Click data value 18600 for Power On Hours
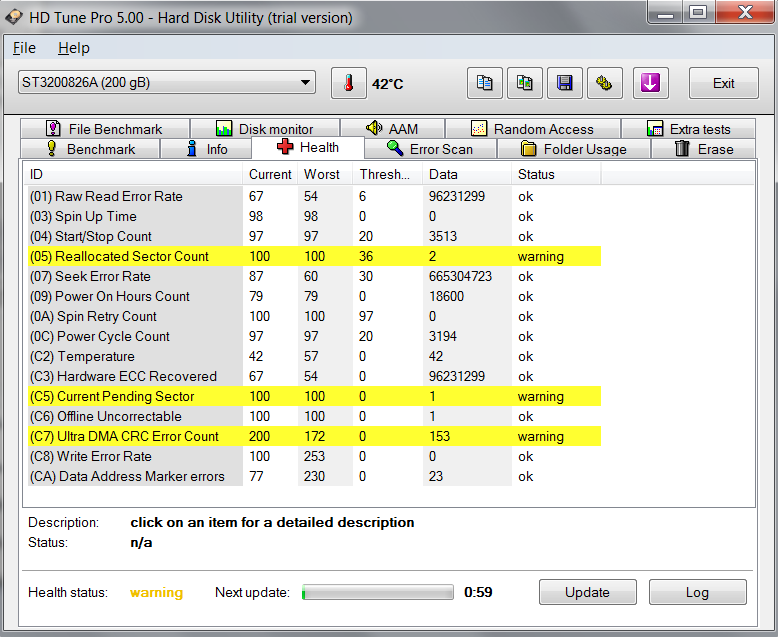Image resolution: width=778 pixels, height=637 pixels. point(446,296)
